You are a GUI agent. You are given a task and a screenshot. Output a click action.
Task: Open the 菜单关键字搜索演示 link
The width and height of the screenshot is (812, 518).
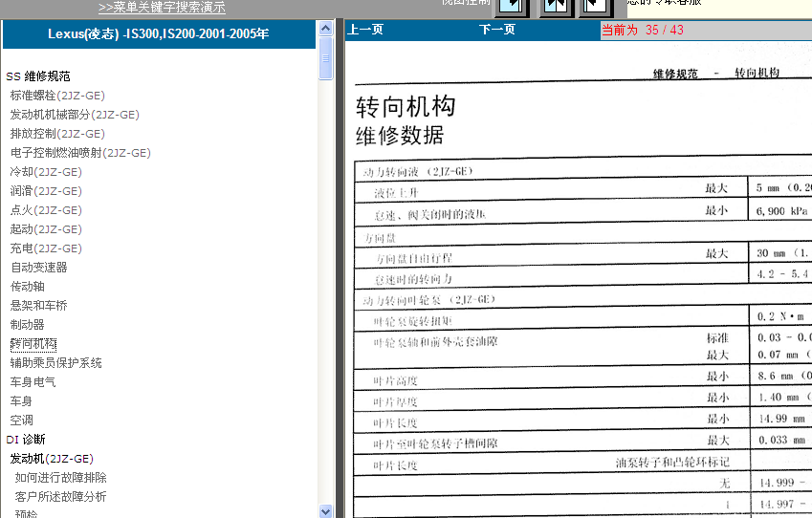pyautogui.click(x=162, y=8)
